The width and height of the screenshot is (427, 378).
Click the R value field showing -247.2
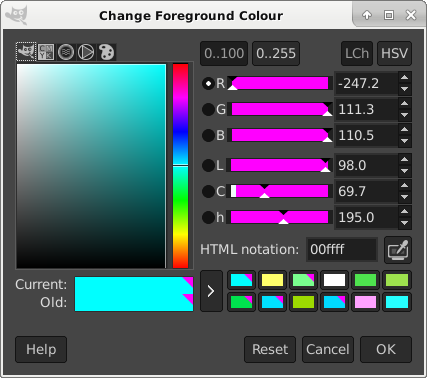(366, 83)
